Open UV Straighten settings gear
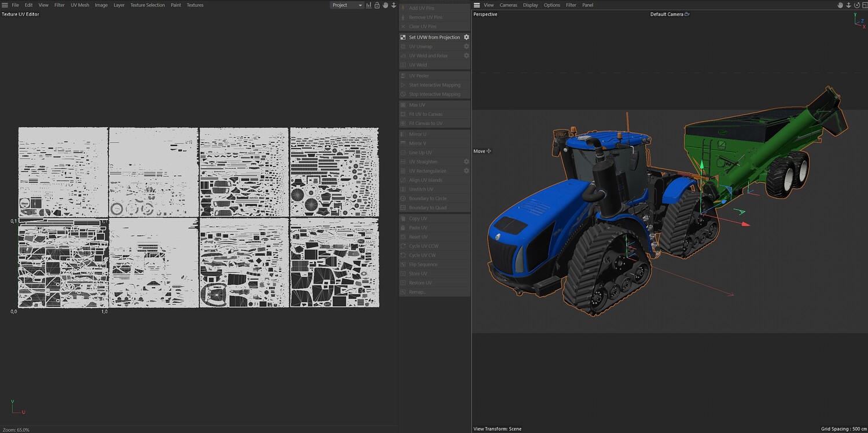 [466, 162]
